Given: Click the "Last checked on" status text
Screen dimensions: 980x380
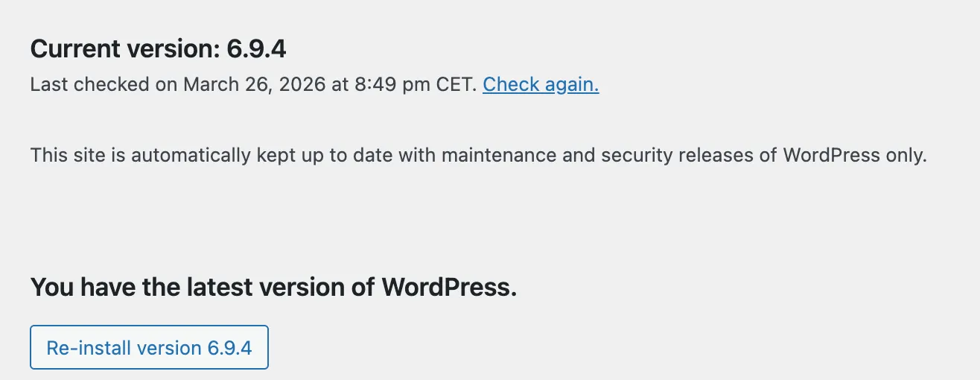Looking at the screenshot, I should point(104,85).
